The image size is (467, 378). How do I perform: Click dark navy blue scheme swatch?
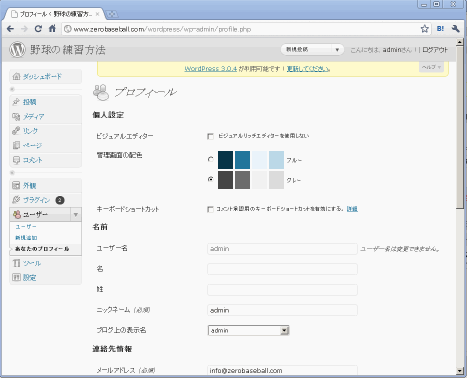225,160
